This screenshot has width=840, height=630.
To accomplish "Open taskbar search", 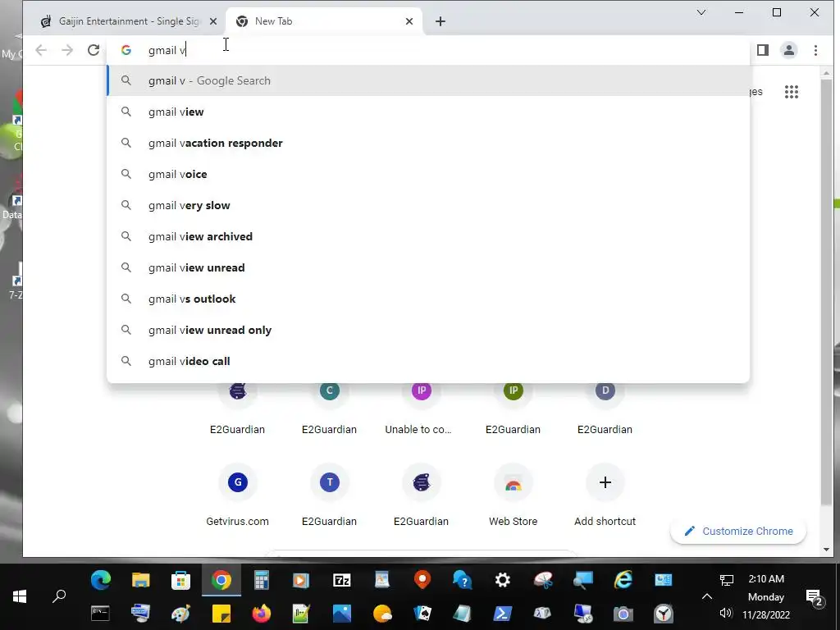I will pyautogui.click(x=59, y=596).
